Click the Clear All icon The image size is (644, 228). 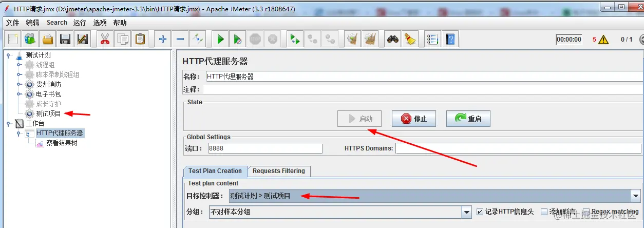(x=369, y=39)
